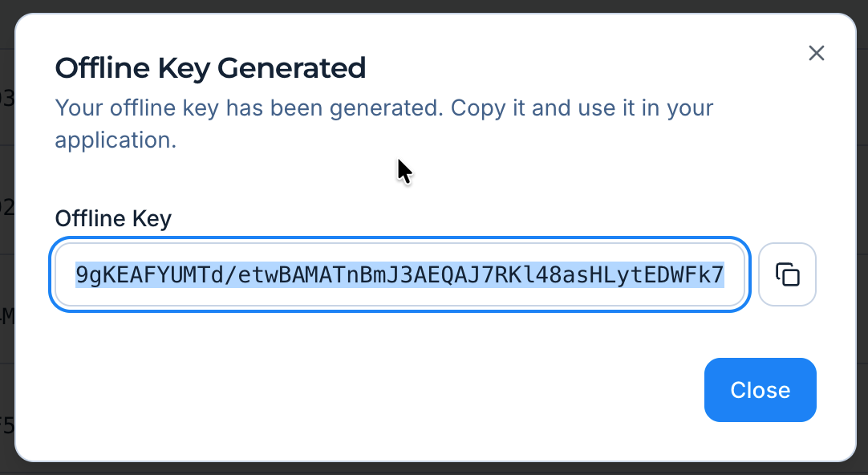Click the key generation description text
The height and width of the screenshot is (475, 868).
tap(383, 124)
